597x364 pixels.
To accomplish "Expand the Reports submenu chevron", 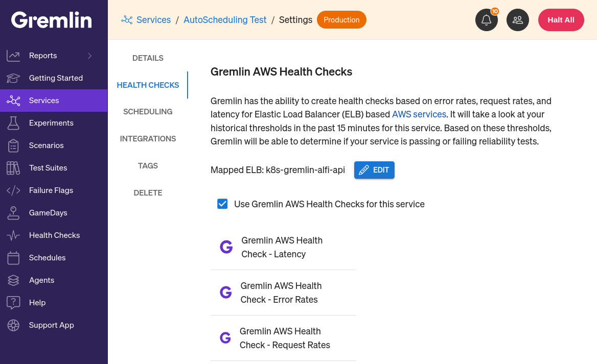I will (x=89, y=56).
